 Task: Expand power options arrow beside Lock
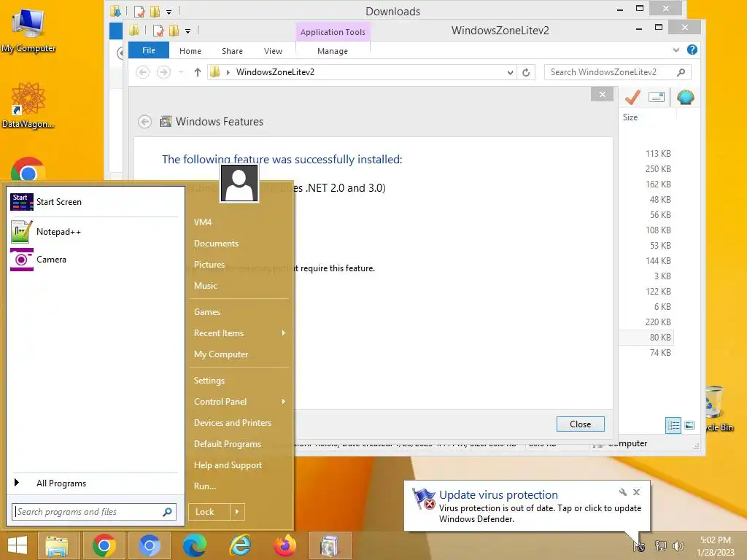237,512
